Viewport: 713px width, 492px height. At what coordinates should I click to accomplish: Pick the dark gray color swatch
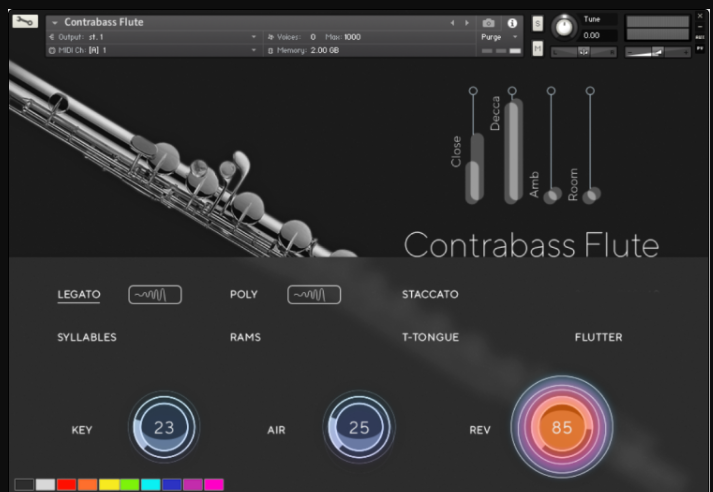pos(24,484)
